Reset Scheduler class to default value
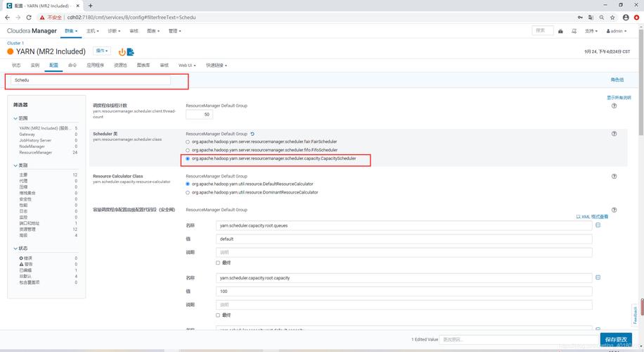Screen dimensions: 644x352 [252, 134]
